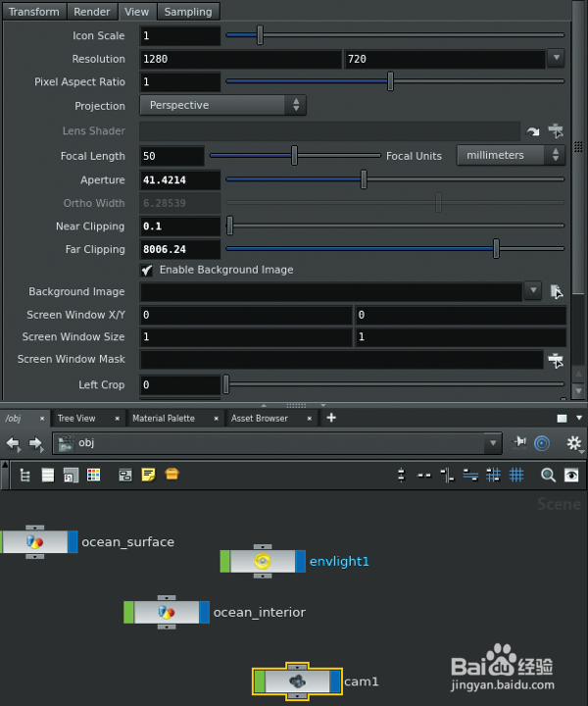Open the Background Image file chooser
This screenshot has width=588, height=706.
[557, 291]
